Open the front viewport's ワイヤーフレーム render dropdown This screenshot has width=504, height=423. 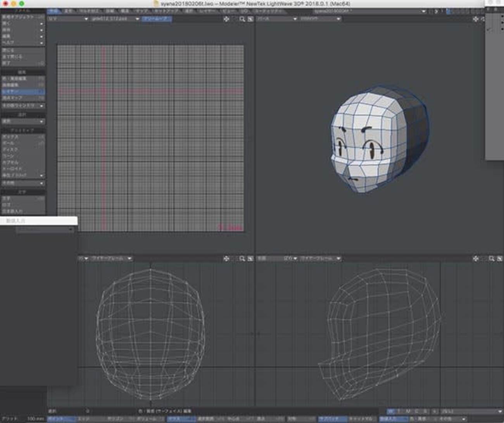click(112, 259)
